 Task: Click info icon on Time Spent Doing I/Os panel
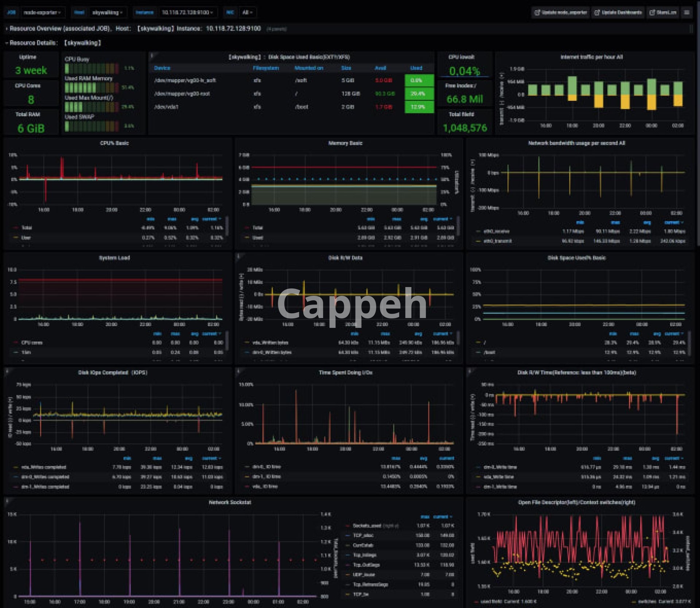point(238,371)
